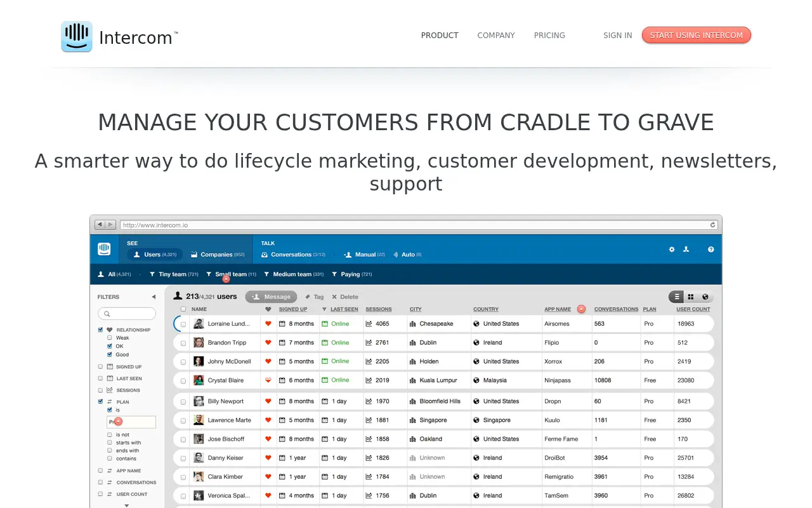
Task: Click the help question mark icon
Action: click(x=711, y=250)
